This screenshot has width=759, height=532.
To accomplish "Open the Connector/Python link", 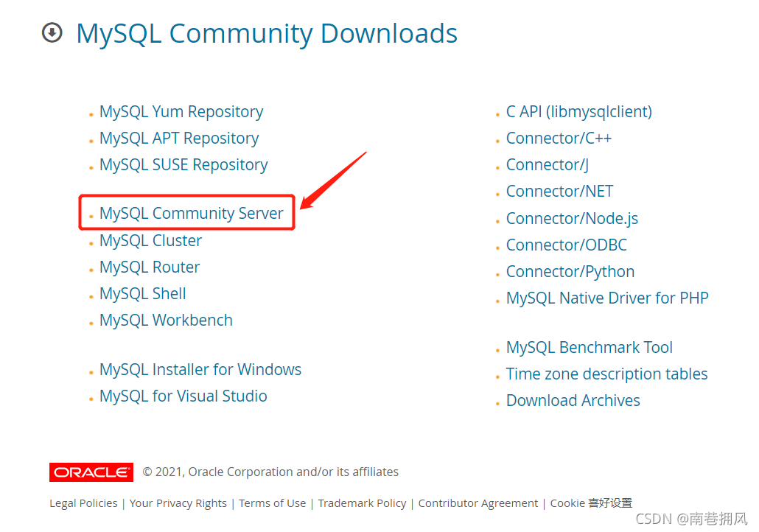I will pyautogui.click(x=570, y=272).
